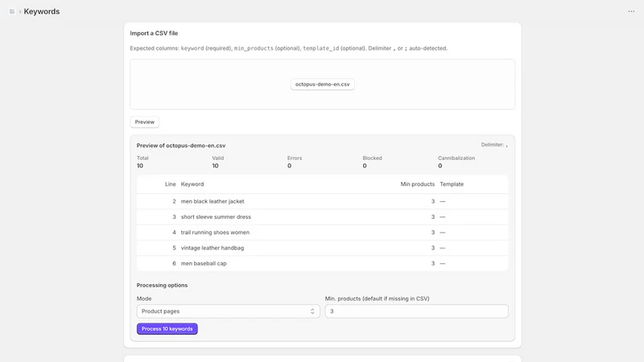Select the 'men black leather jacket' keyword row
The image size is (644, 362).
pos(323,202)
